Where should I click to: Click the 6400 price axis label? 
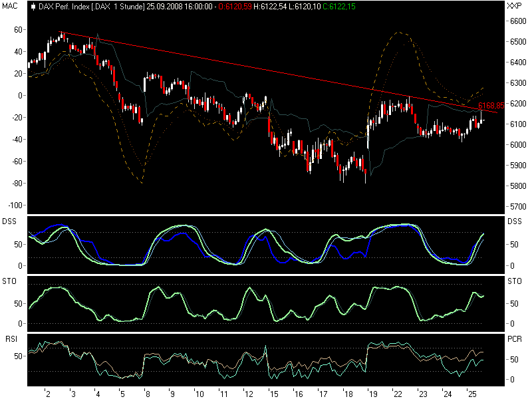(x=518, y=63)
